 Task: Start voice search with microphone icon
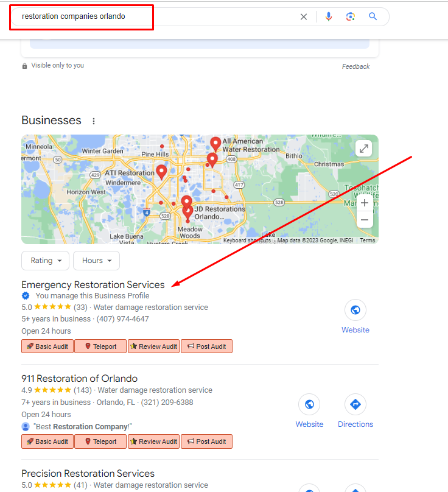[329, 16]
